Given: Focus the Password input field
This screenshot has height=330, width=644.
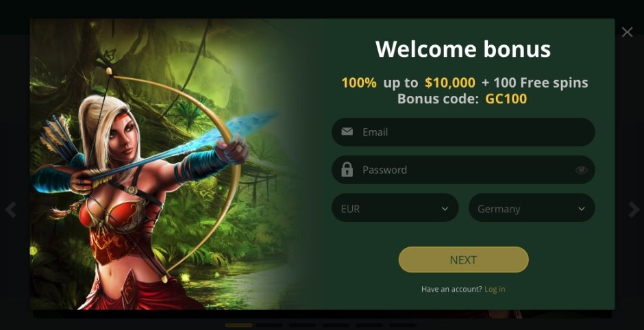Looking at the screenshot, I should point(463,170).
